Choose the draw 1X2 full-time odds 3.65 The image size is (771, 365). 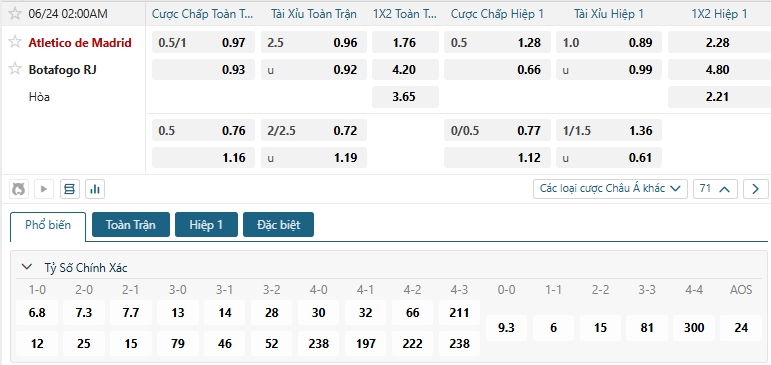(x=405, y=97)
